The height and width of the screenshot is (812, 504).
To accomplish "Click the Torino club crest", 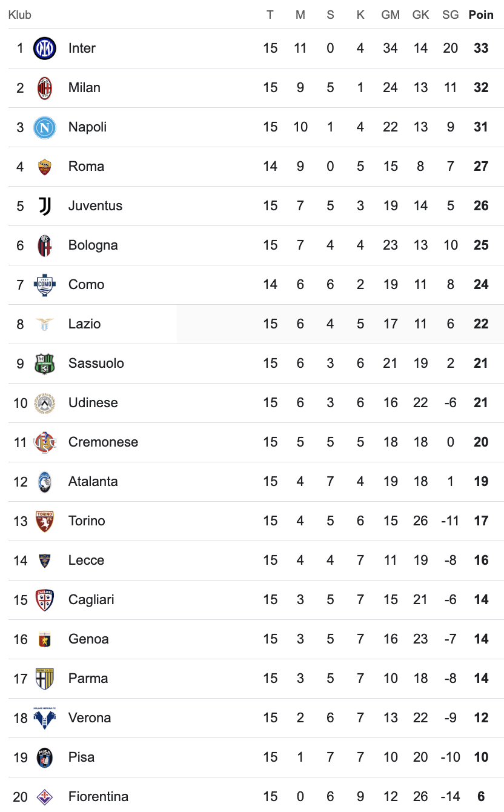I will point(45,521).
